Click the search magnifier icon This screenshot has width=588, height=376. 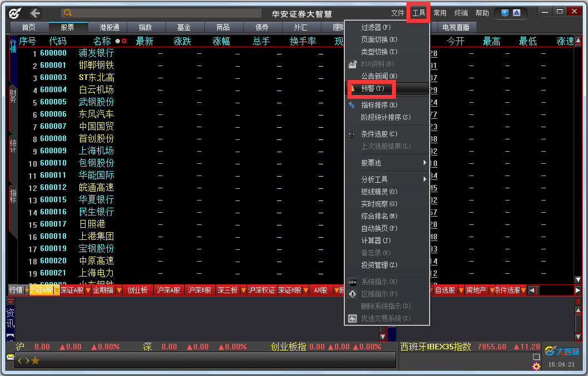68,13
